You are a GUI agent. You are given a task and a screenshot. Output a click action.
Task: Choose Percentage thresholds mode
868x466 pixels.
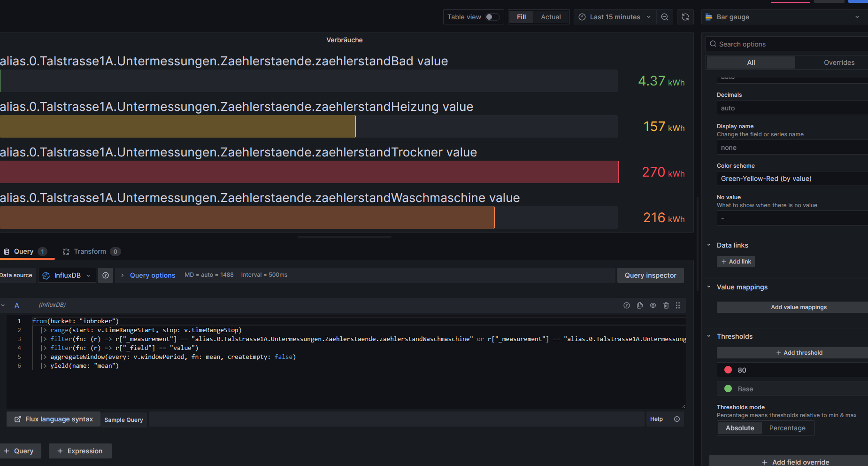[787, 428]
